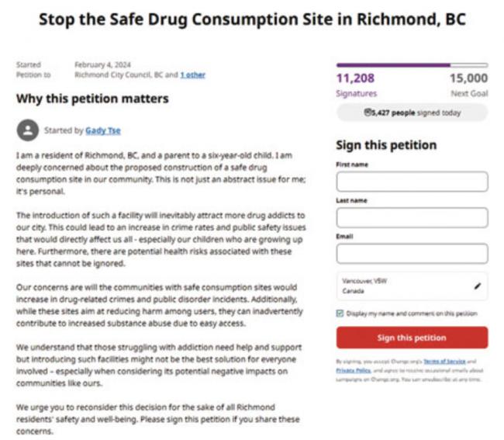This screenshot has height=440, width=504.
Task: Open the Terms of Service link
Action: 440,362
